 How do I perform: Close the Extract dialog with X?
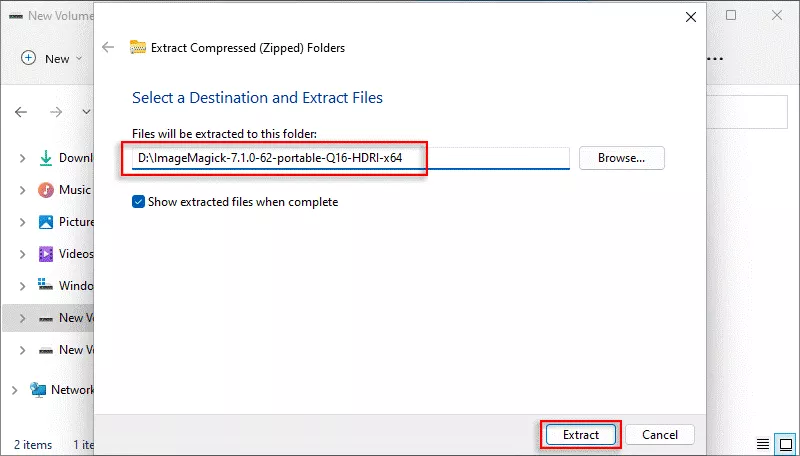pyautogui.click(x=691, y=17)
